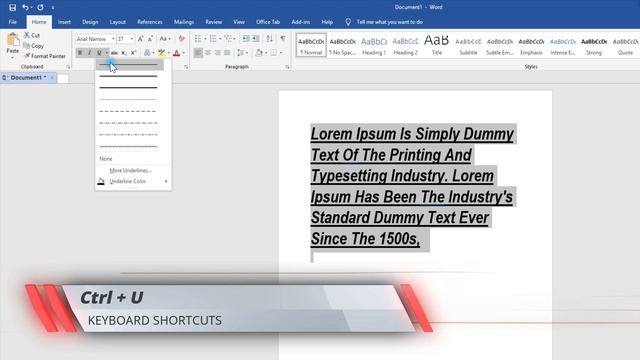Open the Office Tab ribbon tab

click(268, 22)
